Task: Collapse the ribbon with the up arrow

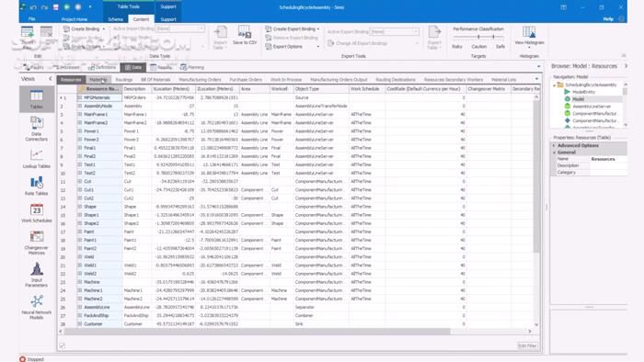Action: click(624, 56)
